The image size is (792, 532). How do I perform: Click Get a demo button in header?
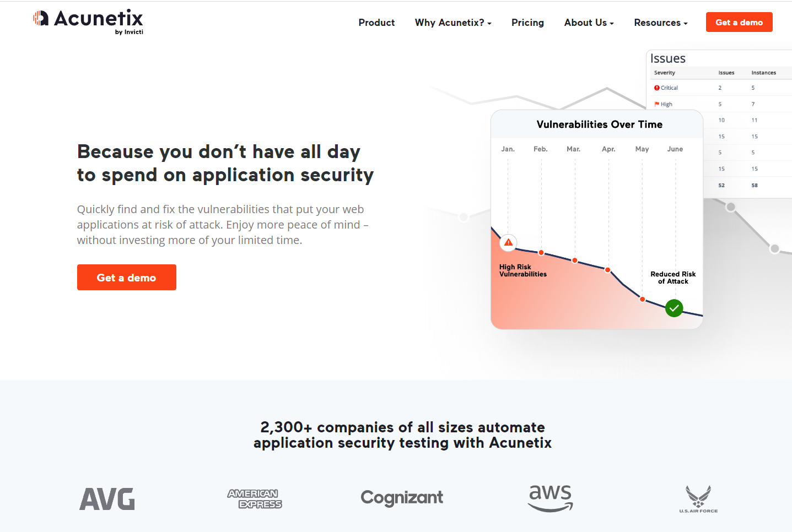[x=739, y=22]
